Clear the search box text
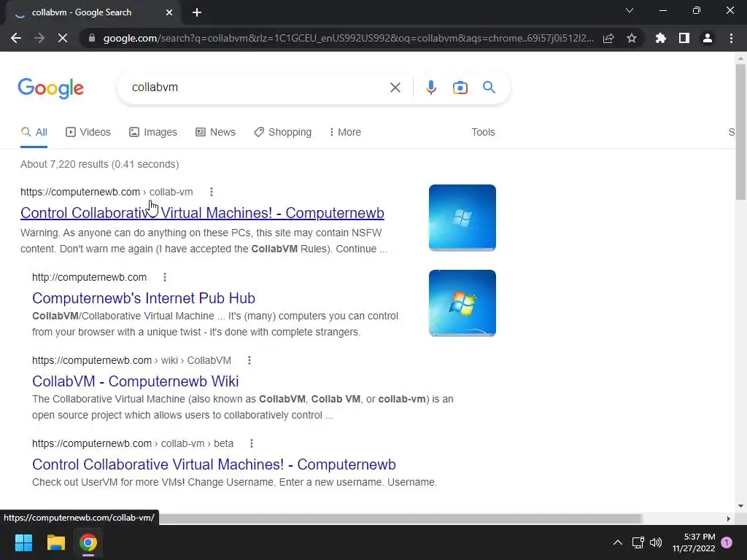Viewport: 747px width, 560px height. point(395,87)
